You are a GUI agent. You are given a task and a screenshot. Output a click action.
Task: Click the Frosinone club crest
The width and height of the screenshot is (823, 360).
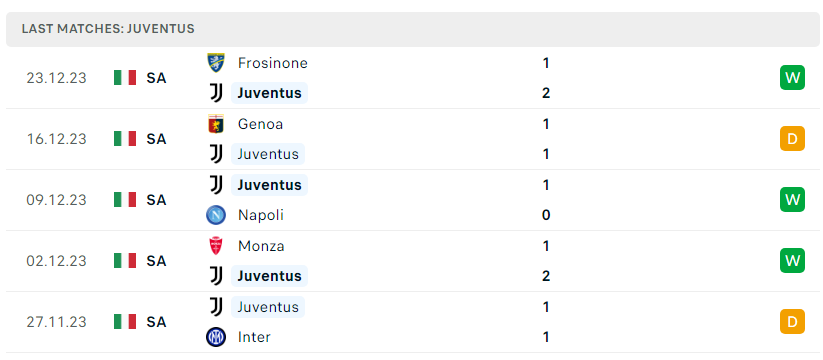point(216,63)
